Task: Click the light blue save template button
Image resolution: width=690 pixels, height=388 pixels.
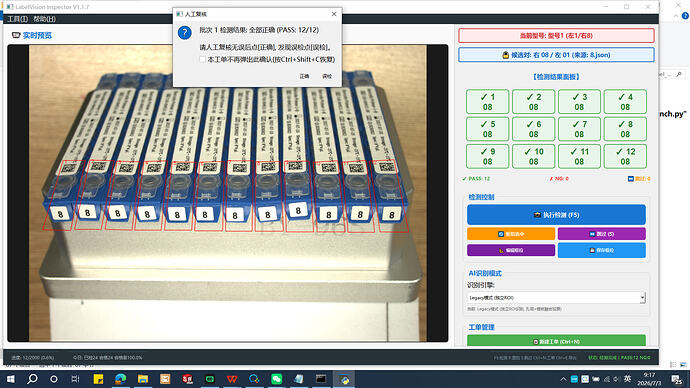Action: pyautogui.click(x=602, y=250)
